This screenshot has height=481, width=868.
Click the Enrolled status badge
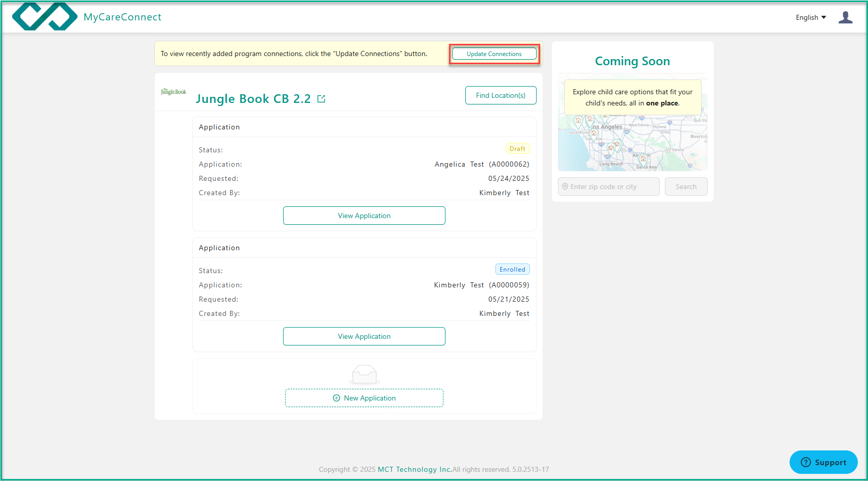coord(512,270)
